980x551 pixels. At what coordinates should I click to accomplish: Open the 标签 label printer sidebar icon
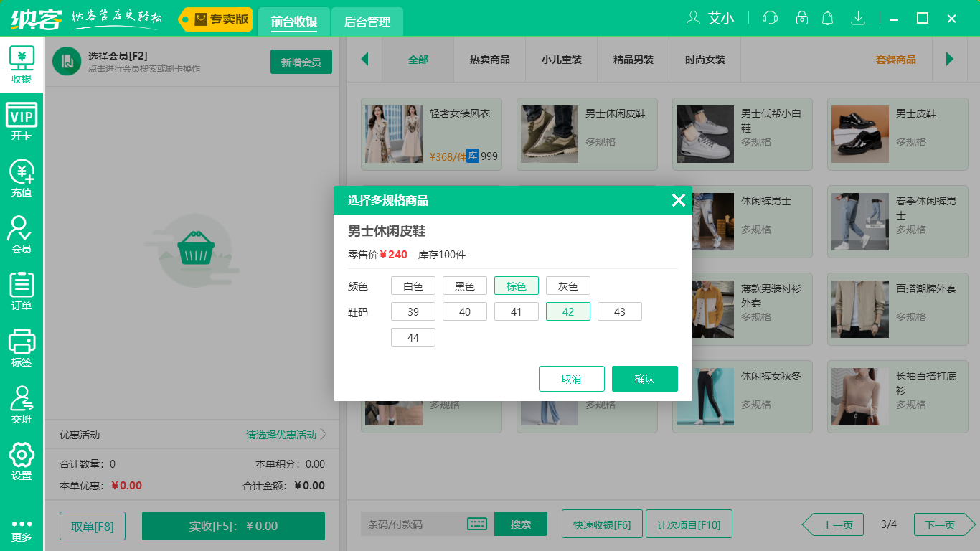[x=22, y=349]
